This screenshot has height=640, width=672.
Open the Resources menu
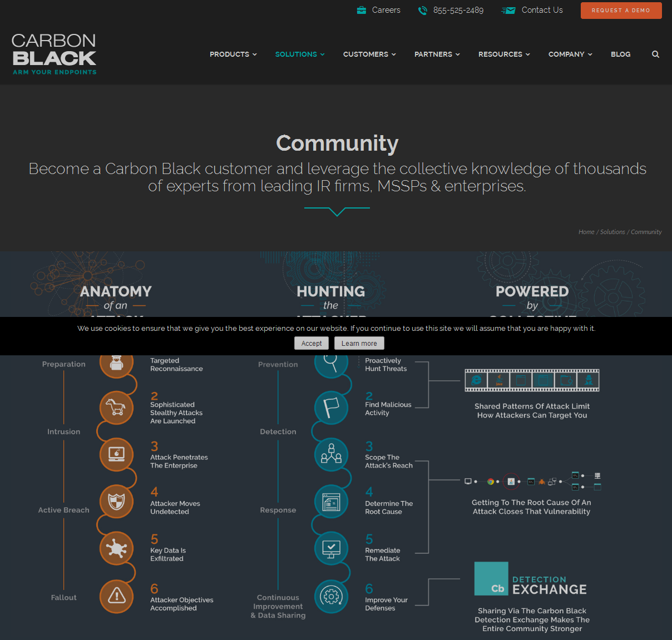pos(504,54)
